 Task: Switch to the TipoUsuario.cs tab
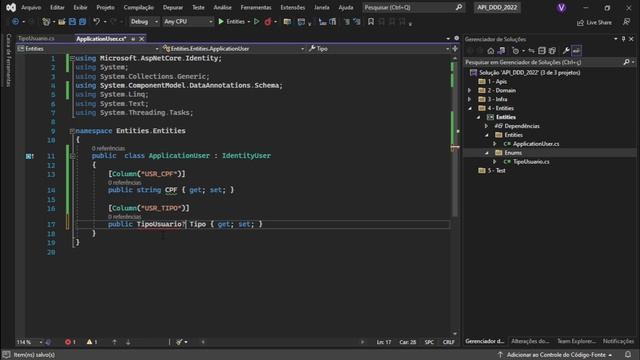click(36, 38)
